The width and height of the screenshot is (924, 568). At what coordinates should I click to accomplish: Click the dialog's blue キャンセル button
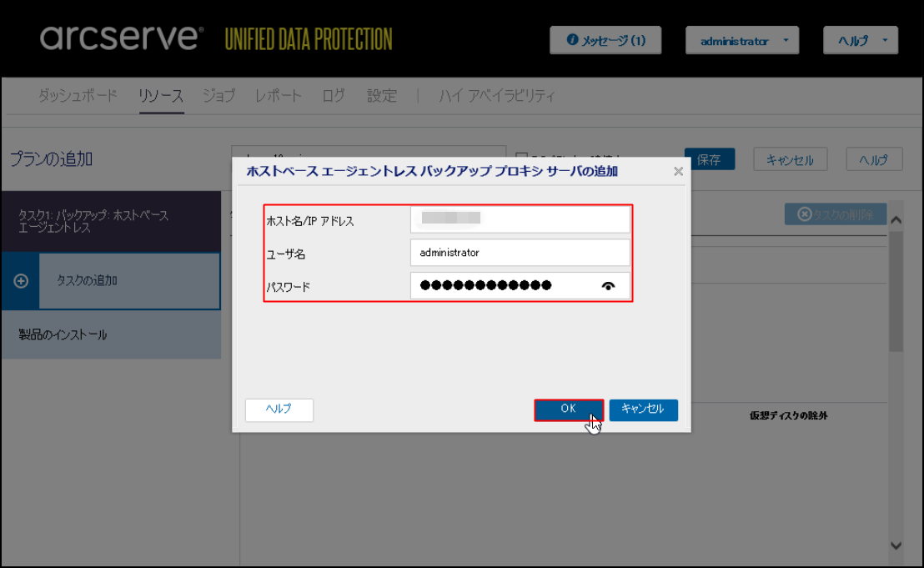643,410
